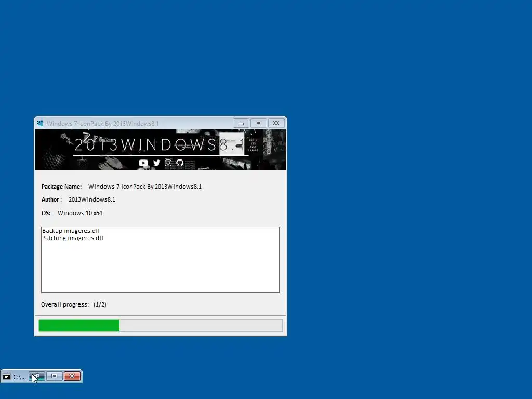This screenshot has height=399, width=532.
Task: Click author value 2013Windows8.1
Action: [x=92, y=199]
